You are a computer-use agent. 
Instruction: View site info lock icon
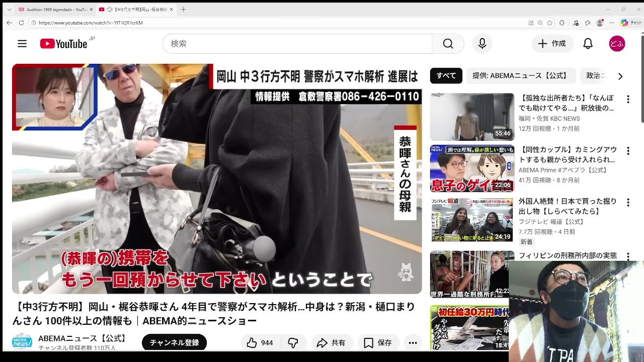[33, 23]
